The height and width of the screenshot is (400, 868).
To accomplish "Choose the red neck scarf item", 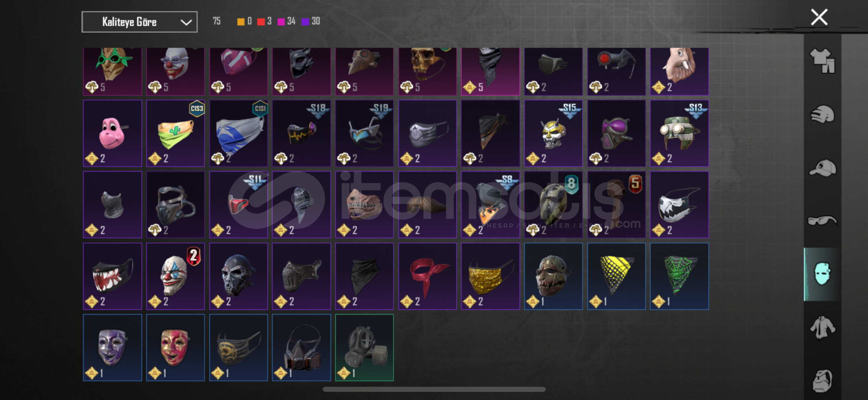I will click(427, 276).
